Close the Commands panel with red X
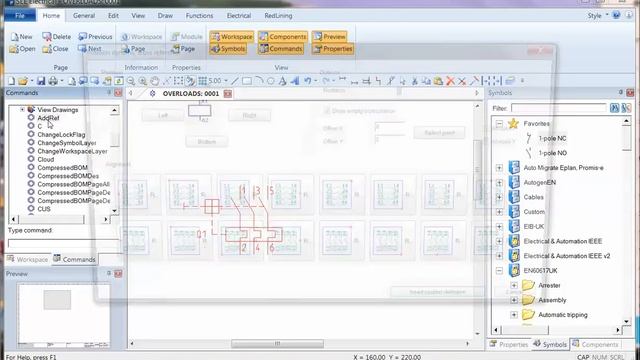This screenshot has height=360, width=640. click(x=118, y=93)
